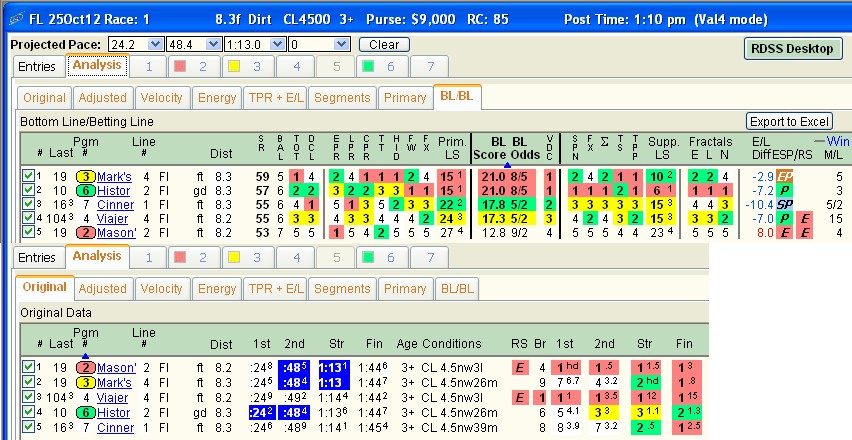The image size is (852, 440).
Task: Click the pen icon in the title bar
Action: [x=17, y=19]
